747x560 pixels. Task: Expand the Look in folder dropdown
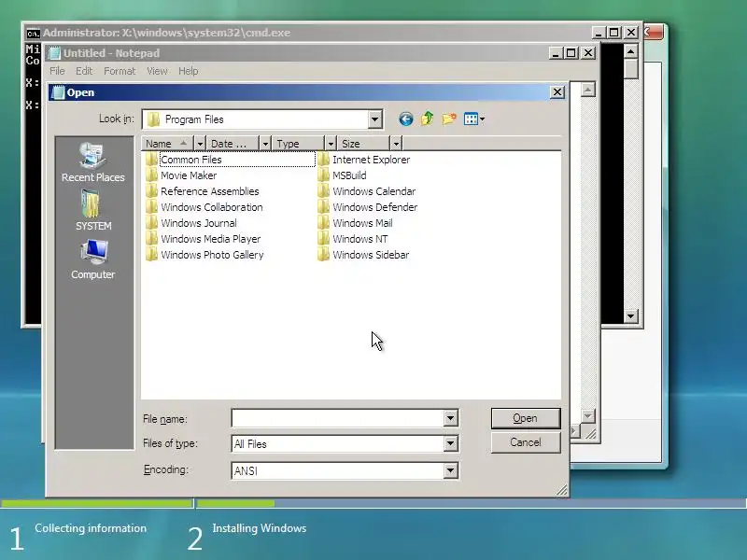(x=375, y=119)
